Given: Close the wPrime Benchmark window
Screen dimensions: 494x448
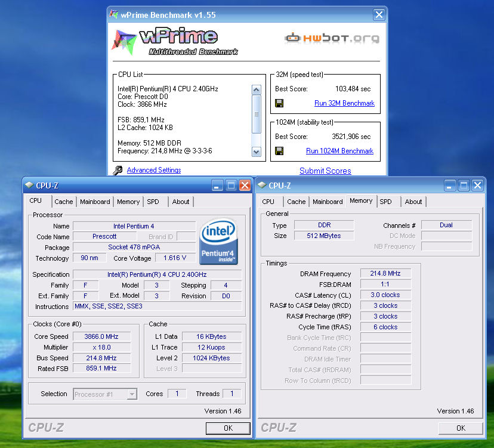Looking at the screenshot, I should [379, 14].
